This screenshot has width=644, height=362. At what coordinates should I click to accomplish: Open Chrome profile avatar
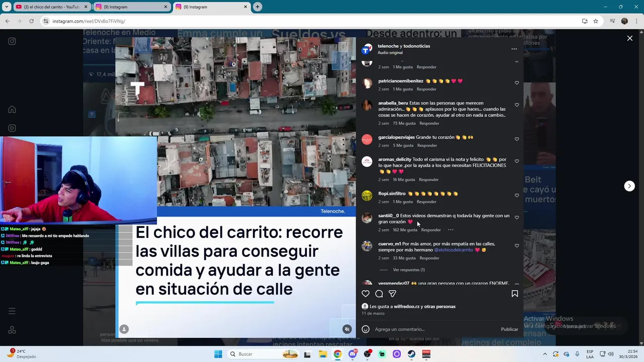pyautogui.click(x=624, y=21)
